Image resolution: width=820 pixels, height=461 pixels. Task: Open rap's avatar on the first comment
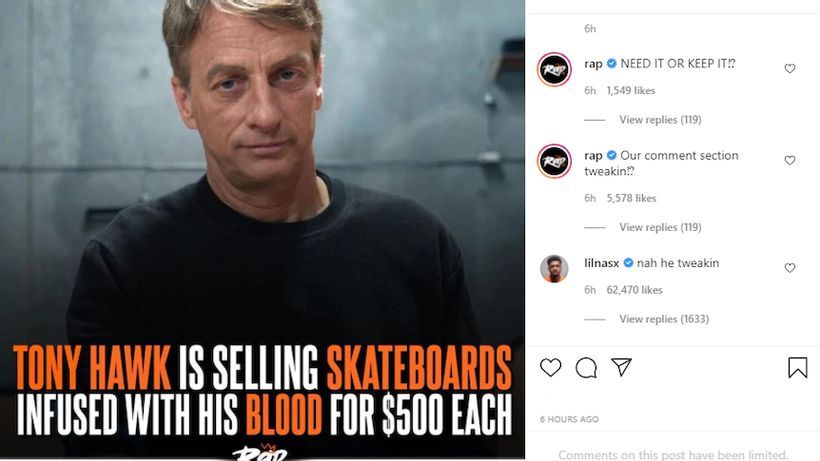click(554, 69)
